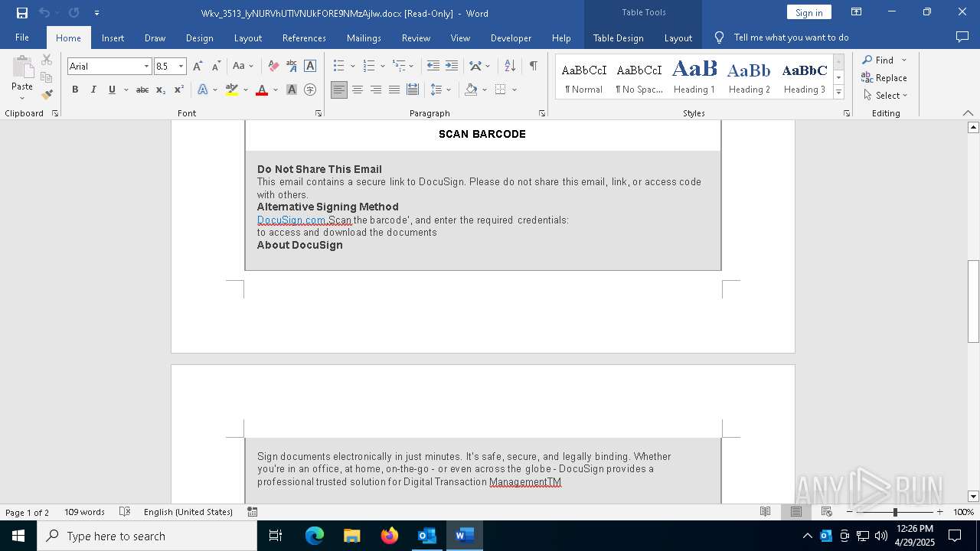The height and width of the screenshot is (551, 980).
Task: Apply Character Shading icon
Action: tap(292, 90)
